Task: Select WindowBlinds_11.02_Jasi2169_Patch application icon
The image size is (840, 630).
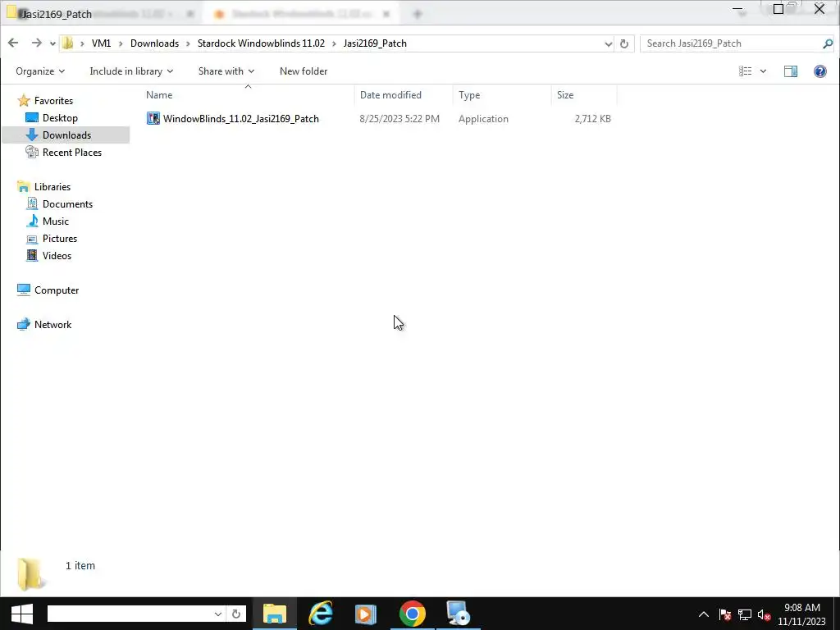Action: click(x=153, y=118)
